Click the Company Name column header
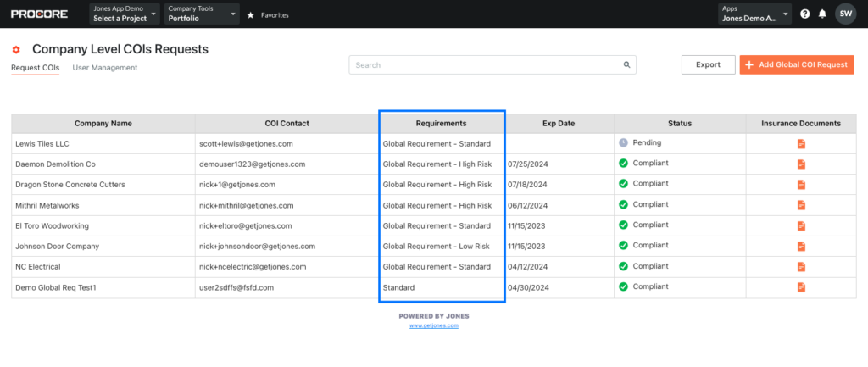Image resolution: width=868 pixels, height=367 pixels. click(x=103, y=124)
